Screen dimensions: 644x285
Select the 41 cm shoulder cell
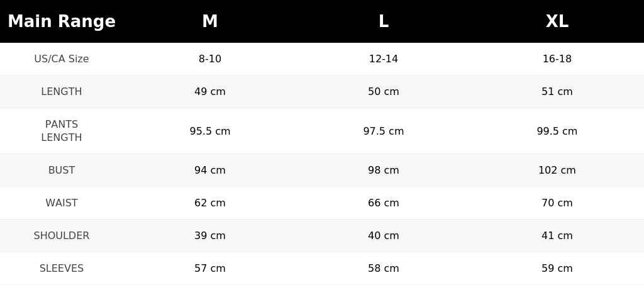557,236
